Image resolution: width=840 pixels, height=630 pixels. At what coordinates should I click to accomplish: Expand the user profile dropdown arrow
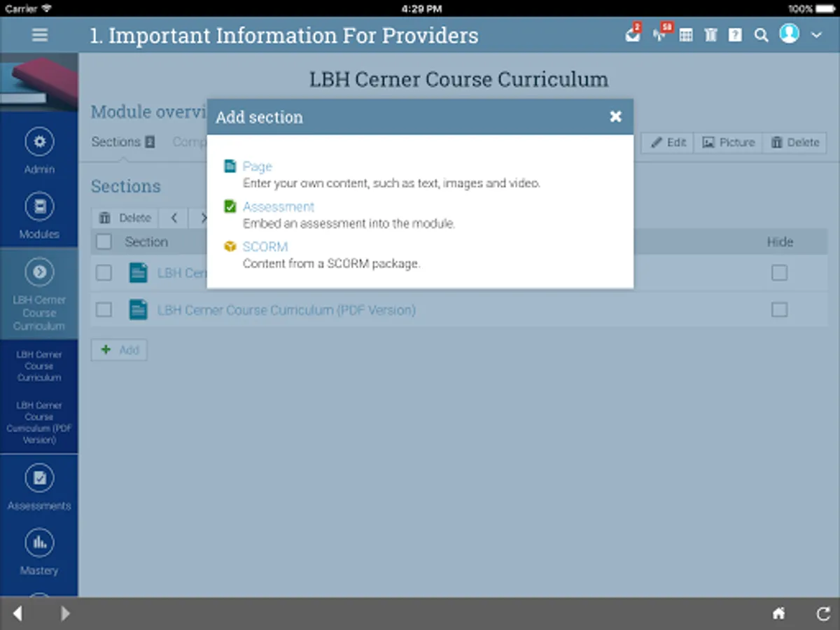816,35
